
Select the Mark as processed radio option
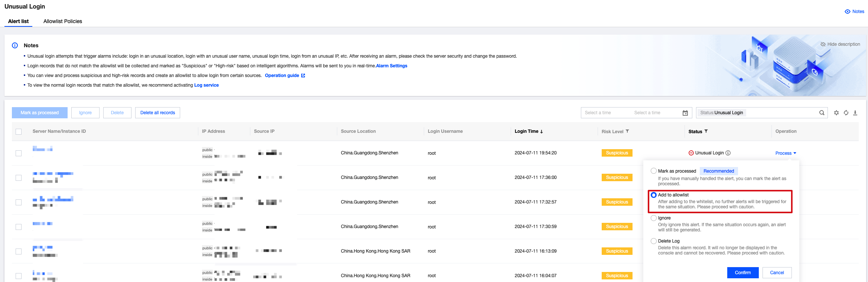coord(654,171)
